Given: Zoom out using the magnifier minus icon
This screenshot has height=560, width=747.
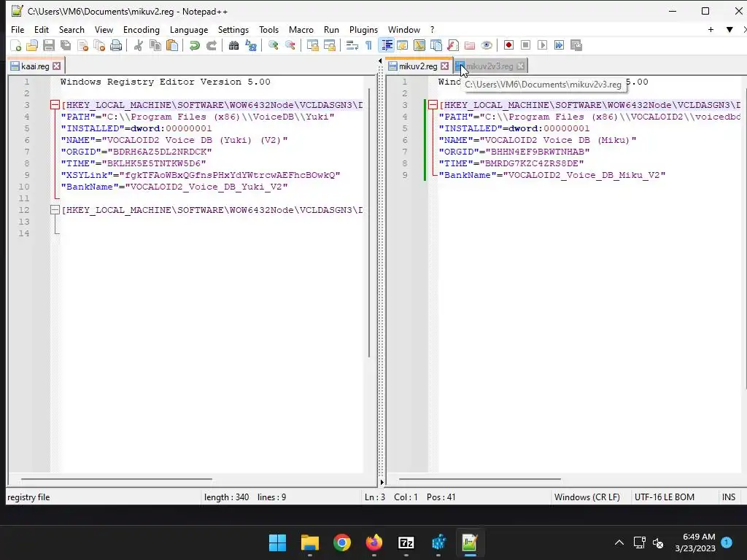Looking at the screenshot, I should 290,45.
